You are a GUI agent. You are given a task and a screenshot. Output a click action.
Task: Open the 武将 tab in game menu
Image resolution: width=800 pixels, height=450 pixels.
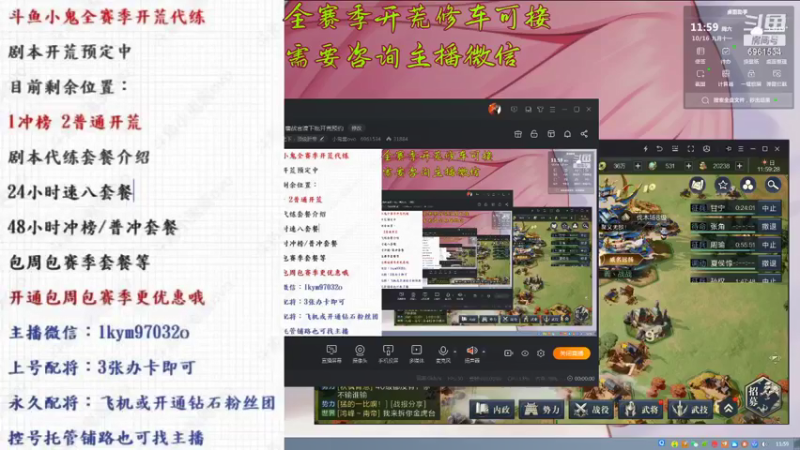point(641,409)
